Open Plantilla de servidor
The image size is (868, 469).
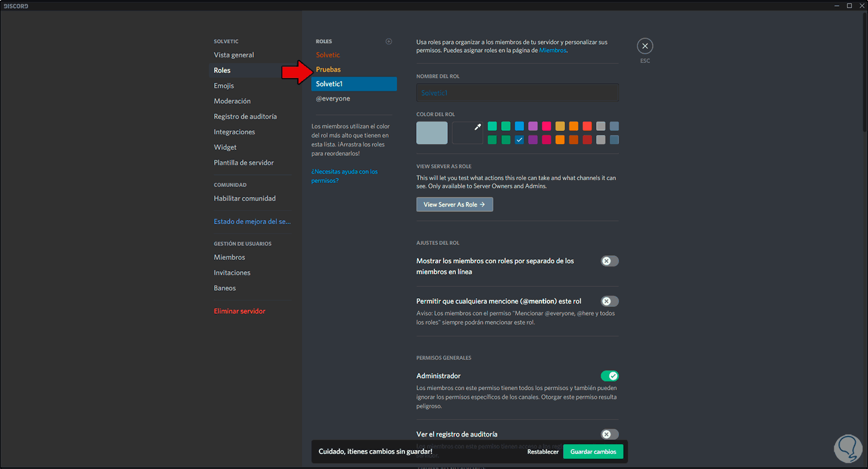244,163
